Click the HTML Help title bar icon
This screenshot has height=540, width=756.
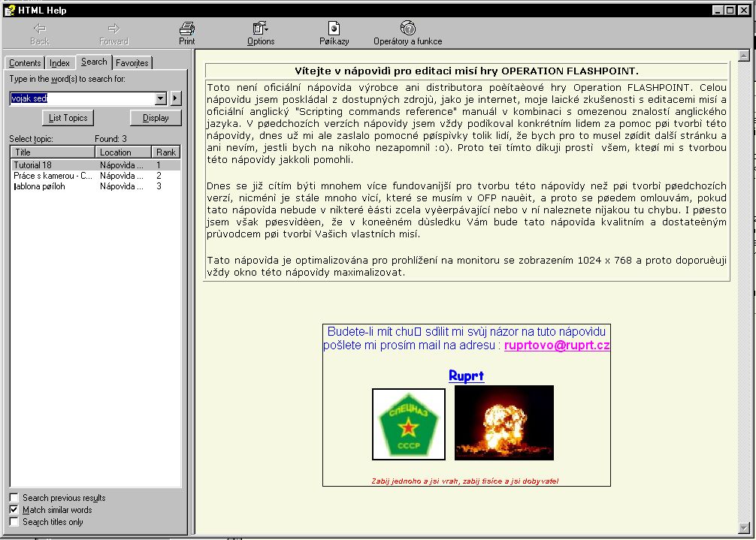click(x=9, y=10)
